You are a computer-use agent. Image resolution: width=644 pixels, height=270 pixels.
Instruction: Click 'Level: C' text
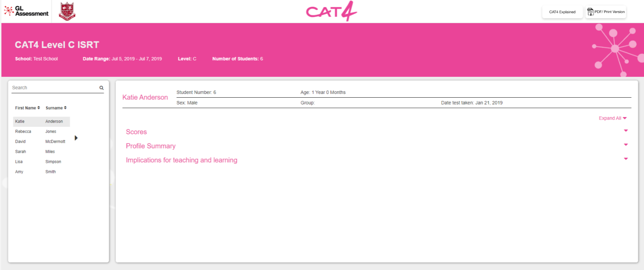(187, 59)
